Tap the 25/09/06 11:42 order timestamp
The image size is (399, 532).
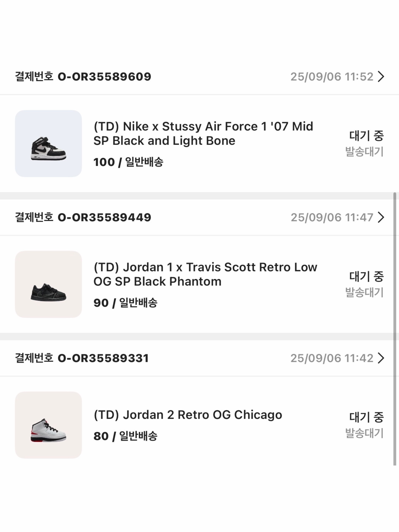332,358
